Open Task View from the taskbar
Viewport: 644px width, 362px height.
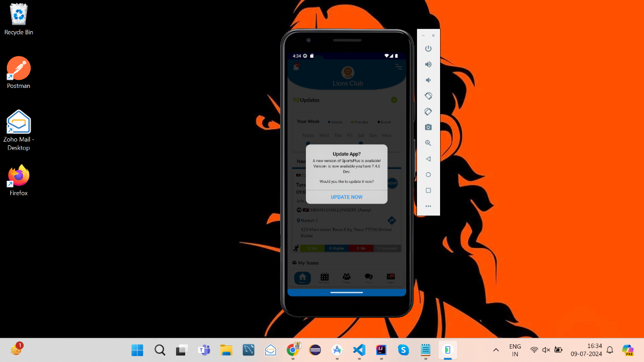click(182, 350)
